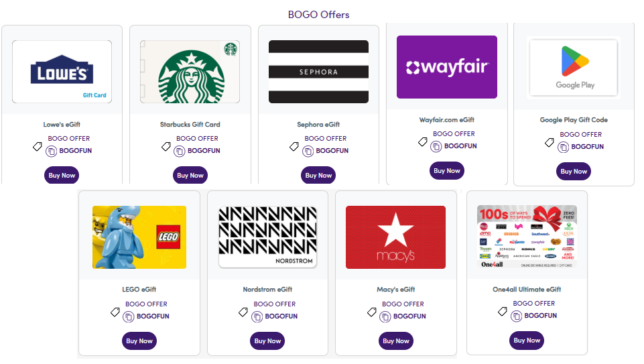Click the price tag icon for One4all Ultimate eGift

click(503, 311)
